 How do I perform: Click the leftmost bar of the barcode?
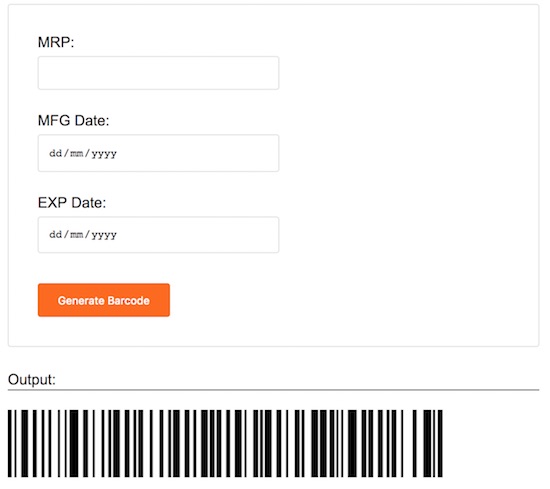click(x=9, y=443)
